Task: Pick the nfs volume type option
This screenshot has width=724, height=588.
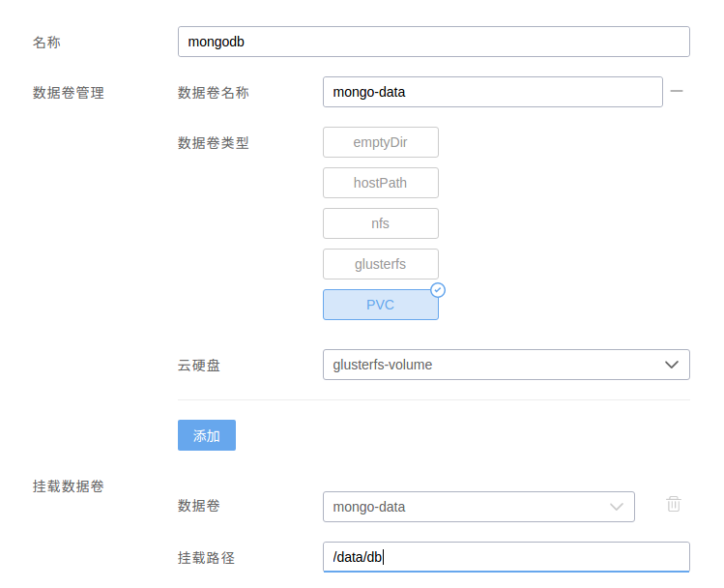Action: tap(380, 223)
